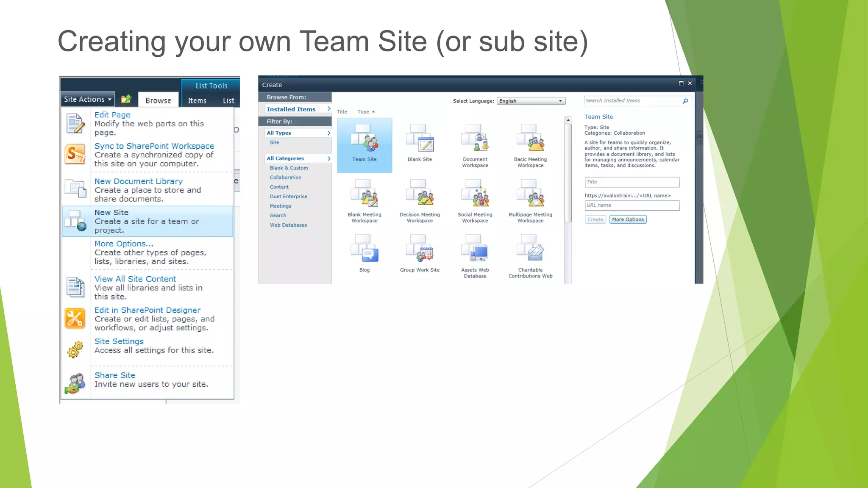Choose Edit Page menu entry
This screenshot has height=488, width=868.
[147, 123]
